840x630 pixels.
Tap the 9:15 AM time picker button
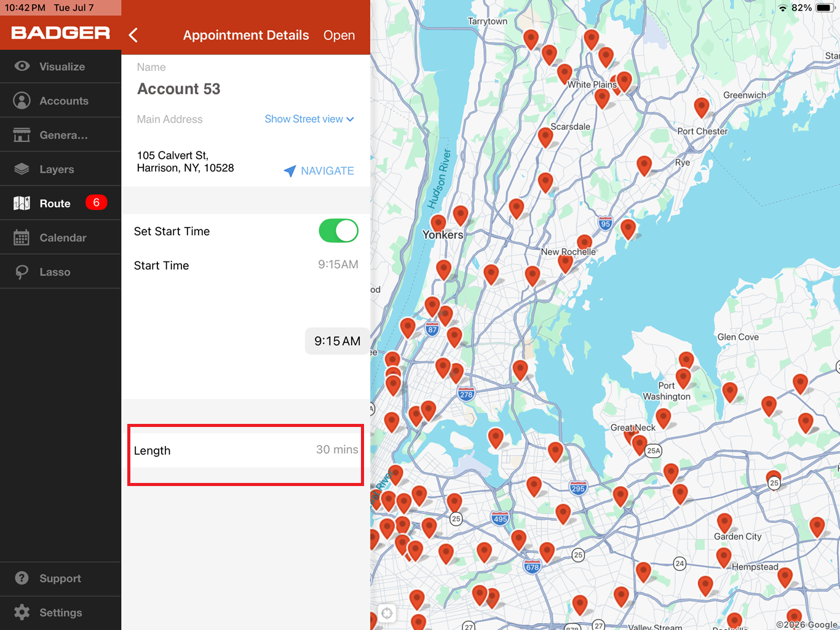[x=337, y=341]
